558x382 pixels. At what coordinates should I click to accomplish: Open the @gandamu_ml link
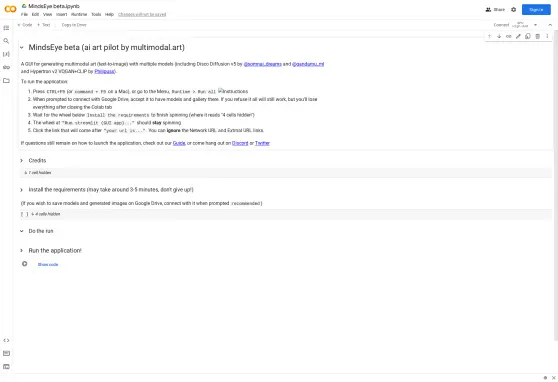coord(308,64)
